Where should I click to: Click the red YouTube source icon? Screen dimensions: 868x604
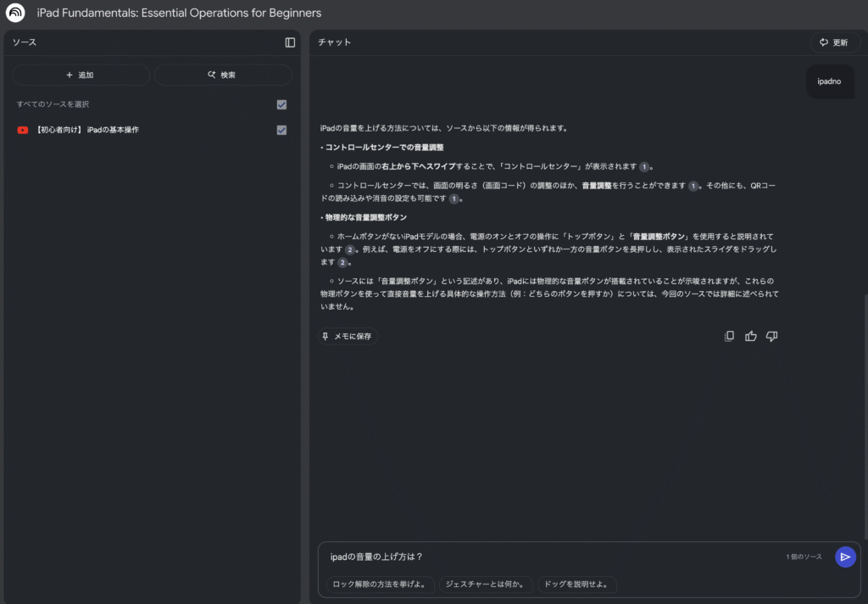point(23,131)
